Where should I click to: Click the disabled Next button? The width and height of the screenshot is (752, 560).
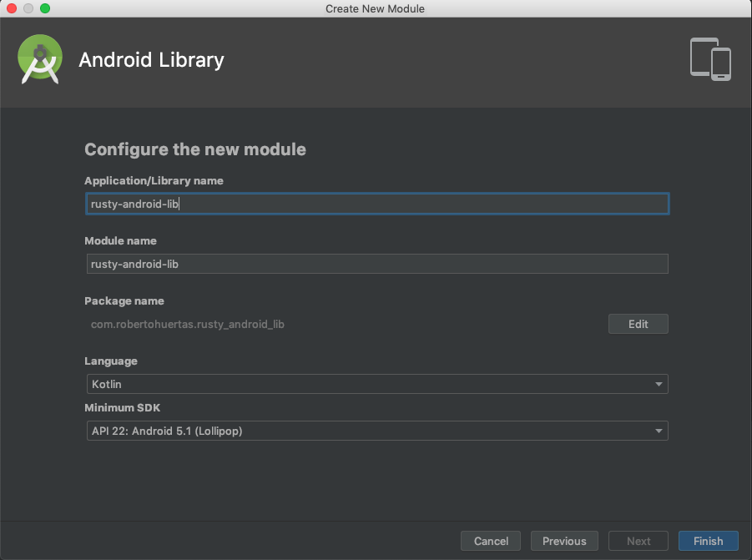point(638,541)
